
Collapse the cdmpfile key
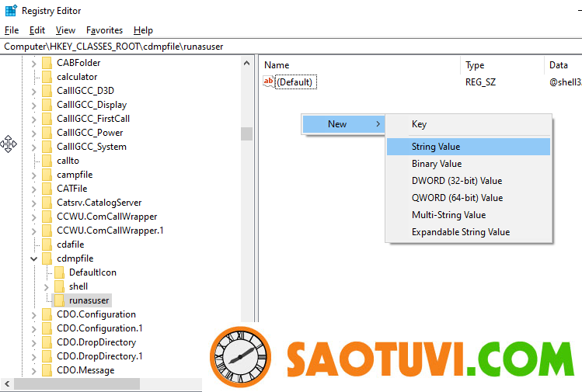point(33,258)
